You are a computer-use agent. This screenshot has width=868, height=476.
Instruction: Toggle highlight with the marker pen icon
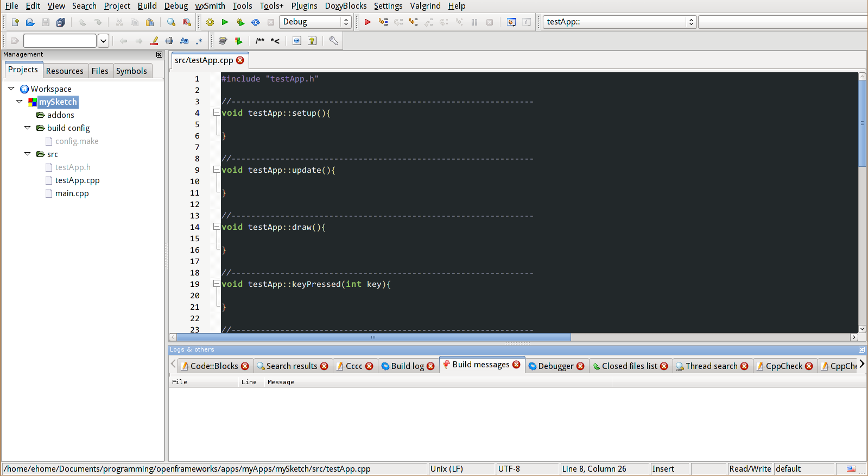click(154, 41)
